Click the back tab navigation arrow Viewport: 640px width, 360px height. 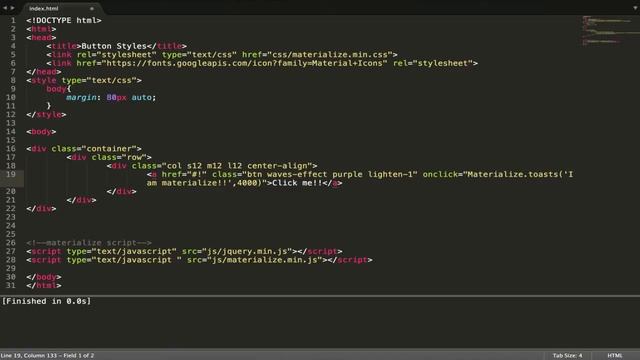(x=5, y=8)
